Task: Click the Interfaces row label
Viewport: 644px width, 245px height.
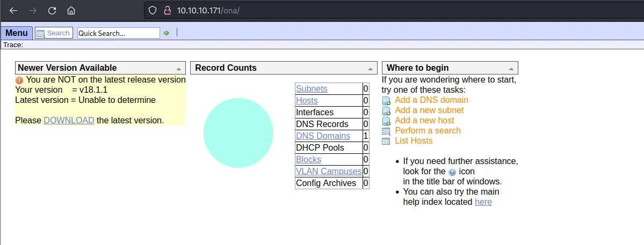Action: point(315,112)
